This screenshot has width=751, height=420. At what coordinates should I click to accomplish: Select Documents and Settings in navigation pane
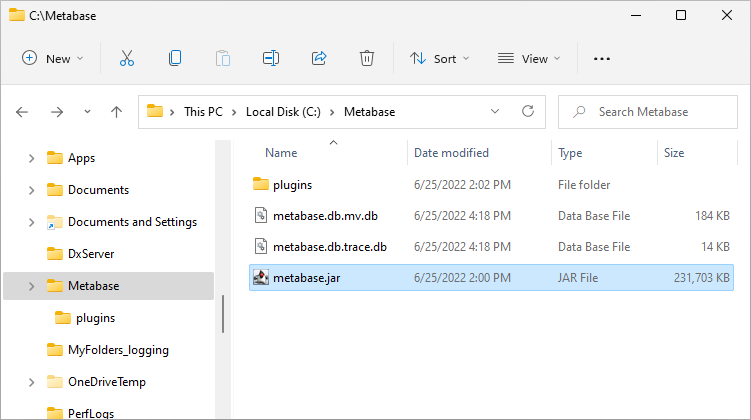pos(132,222)
